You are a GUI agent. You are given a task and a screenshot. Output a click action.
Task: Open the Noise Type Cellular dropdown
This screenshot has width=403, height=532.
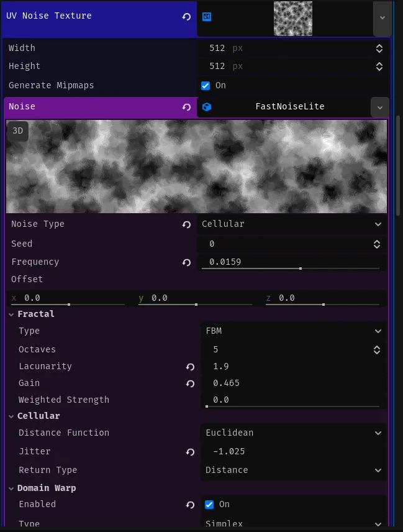(292, 224)
